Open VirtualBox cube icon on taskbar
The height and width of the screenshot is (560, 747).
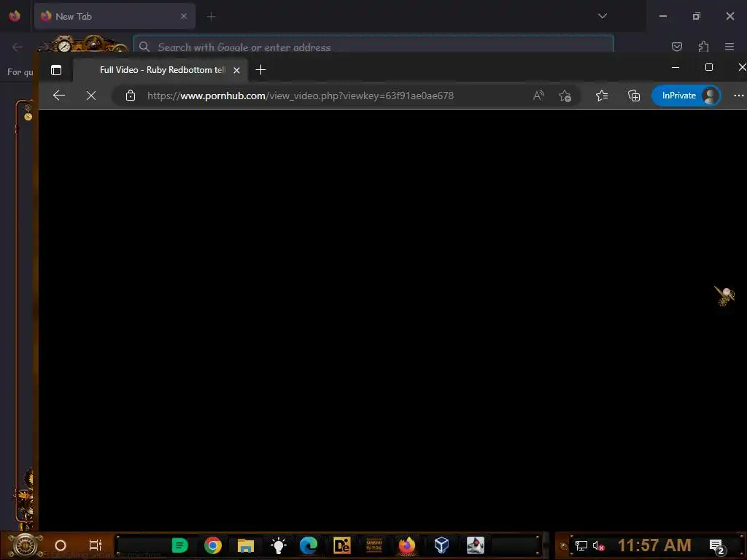pos(441,545)
